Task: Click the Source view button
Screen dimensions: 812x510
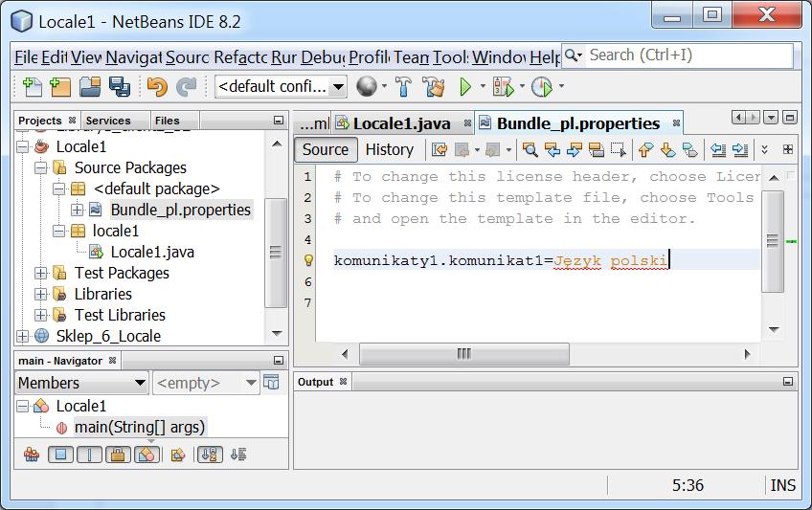Action: [326, 149]
